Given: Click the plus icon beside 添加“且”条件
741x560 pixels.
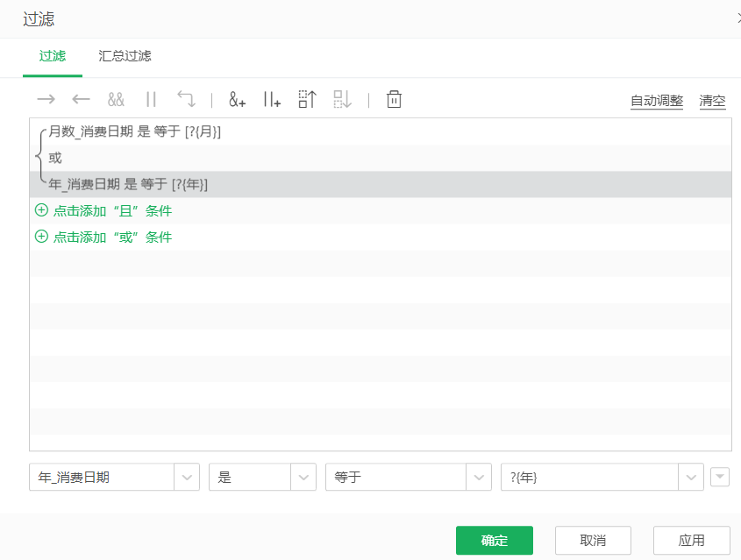Looking at the screenshot, I should (x=41, y=210).
